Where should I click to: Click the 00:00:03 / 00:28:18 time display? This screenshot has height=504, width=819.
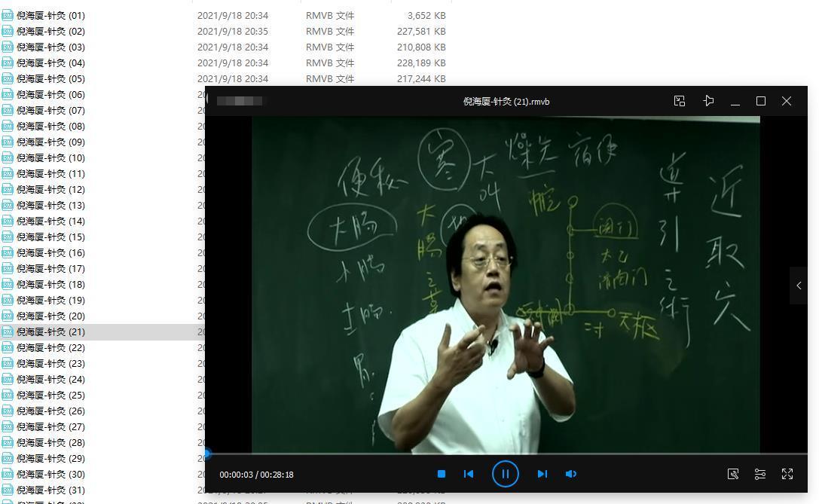[x=256, y=475]
